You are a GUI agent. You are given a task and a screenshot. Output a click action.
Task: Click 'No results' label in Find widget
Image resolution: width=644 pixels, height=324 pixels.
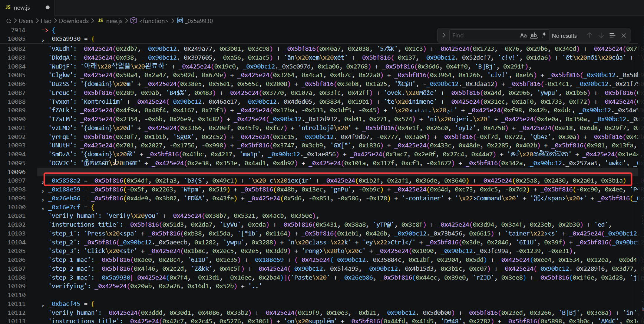(x=564, y=36)
